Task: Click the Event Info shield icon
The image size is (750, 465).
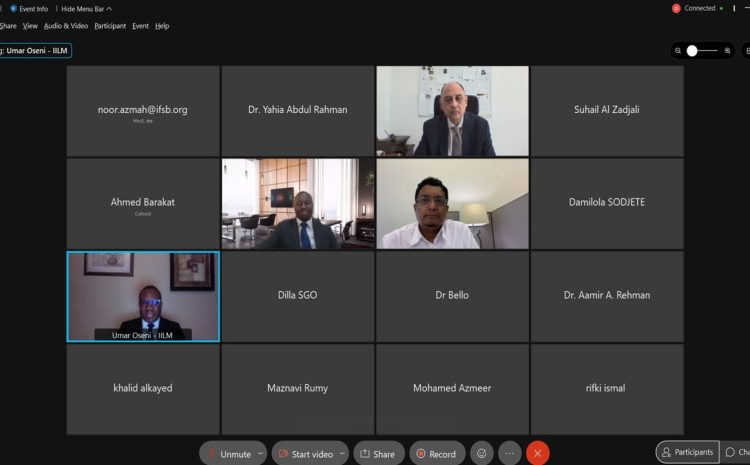Action: (13, 9)
